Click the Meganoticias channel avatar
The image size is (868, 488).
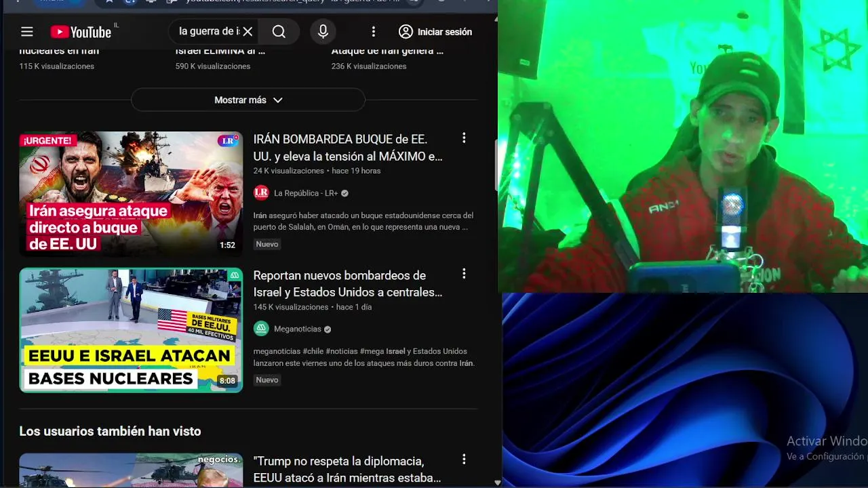[261, 329]
